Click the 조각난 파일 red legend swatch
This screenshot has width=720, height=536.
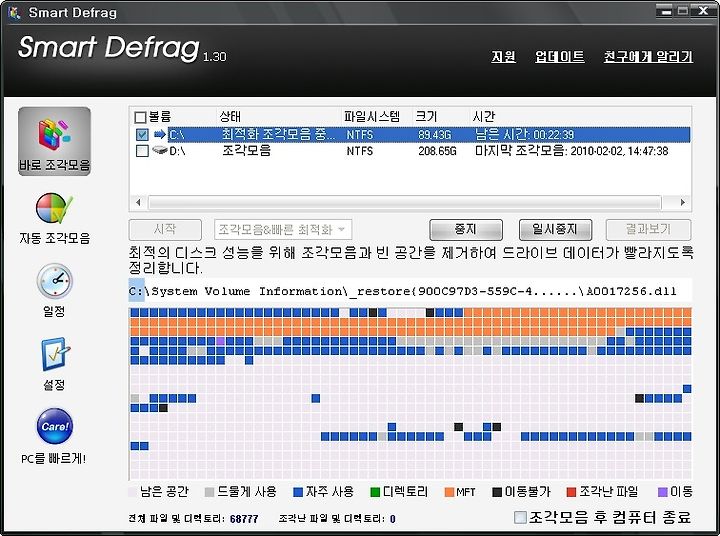[x=571, y=492]
